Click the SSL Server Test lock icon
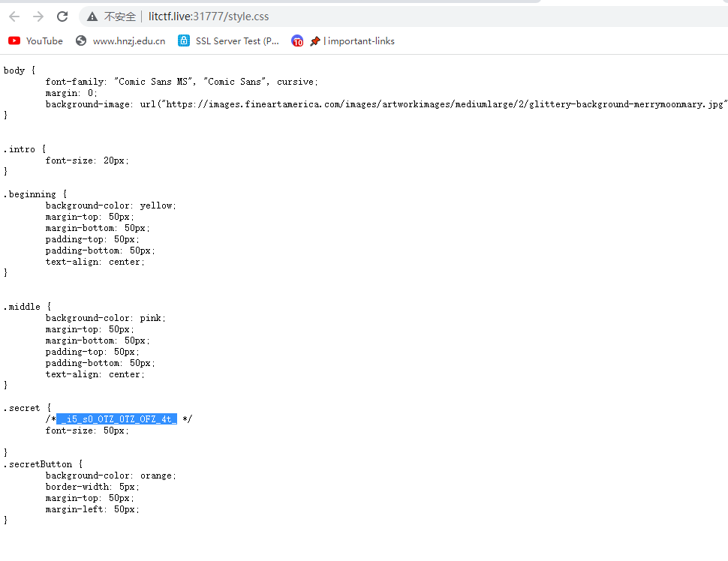This screenshot has width=728, height=561. 184,40
